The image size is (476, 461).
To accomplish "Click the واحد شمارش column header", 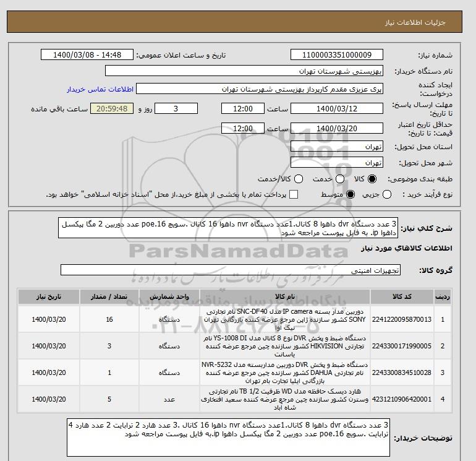I will 169,296.
